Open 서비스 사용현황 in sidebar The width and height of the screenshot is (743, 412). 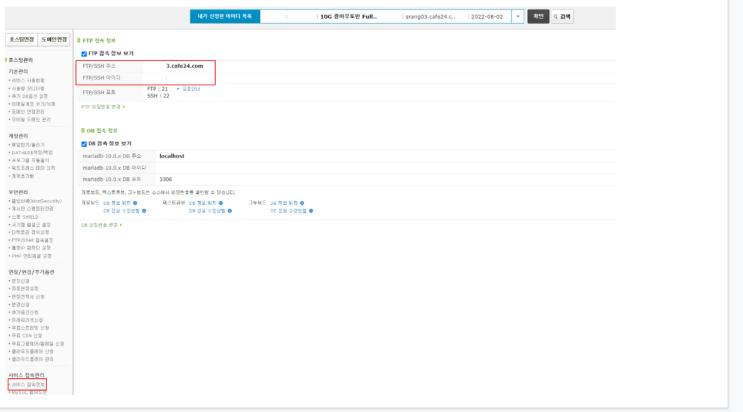[x=28, y=81]
